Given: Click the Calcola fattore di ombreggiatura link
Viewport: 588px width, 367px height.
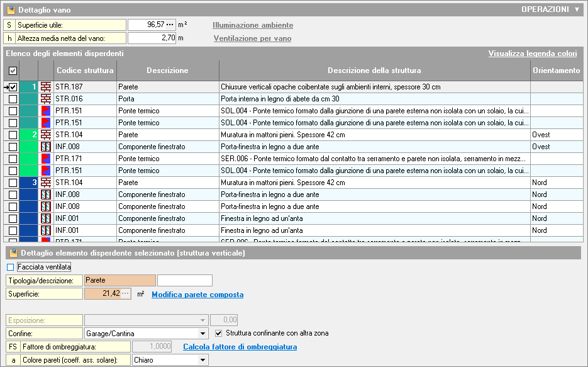Looking at the screenshot, I should [x=240, y=347].
